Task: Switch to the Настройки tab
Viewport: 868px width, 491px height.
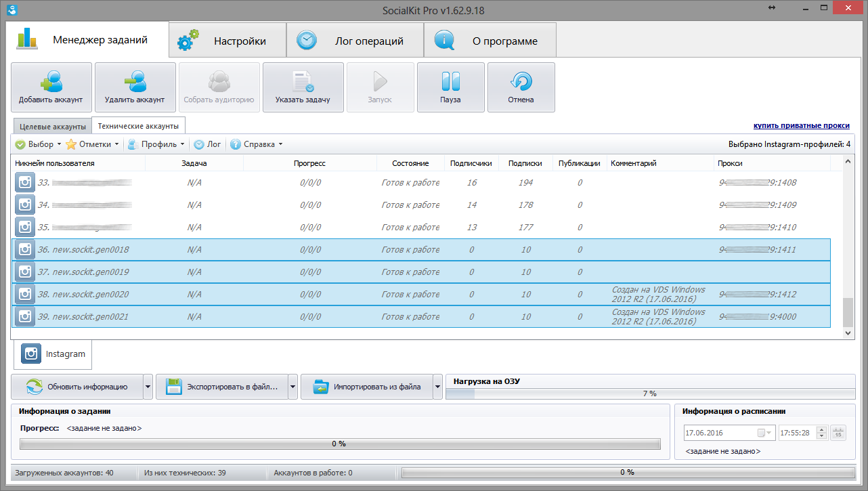Action: point(227,41)
